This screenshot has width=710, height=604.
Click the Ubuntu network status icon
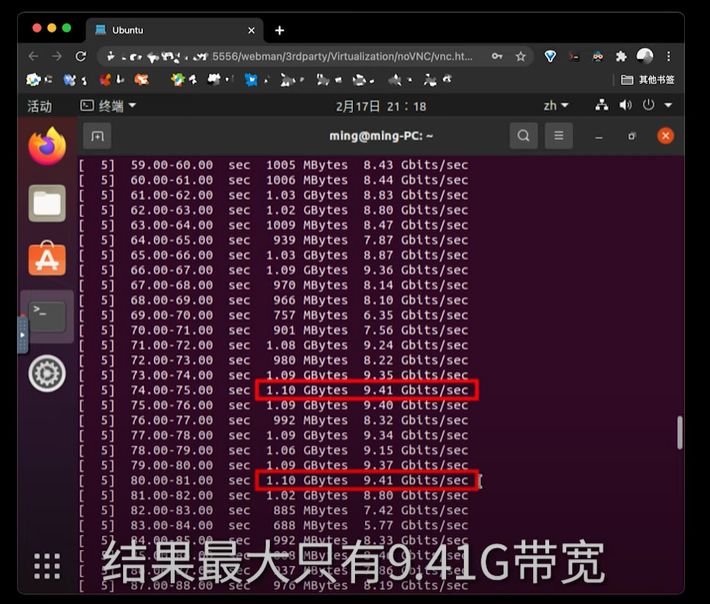coord(602,105)
